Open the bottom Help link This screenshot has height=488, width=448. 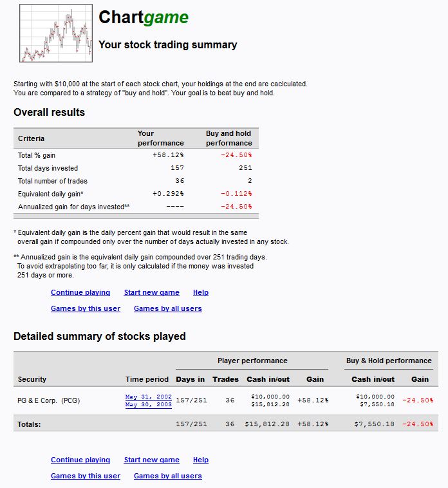[201, 460]
